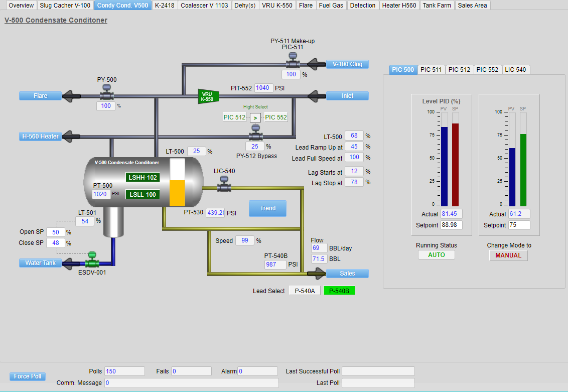Image resolution: width=568 pixels, height=392 pixels.
Task: Select the PIC 500 controller tab
Action: coord(403,70)
